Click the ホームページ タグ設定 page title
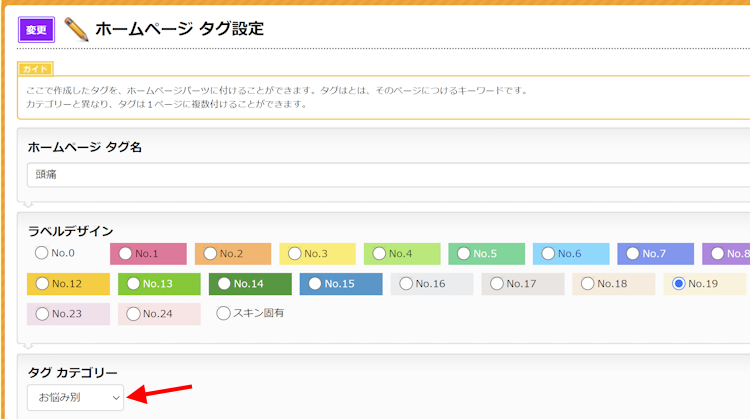750x419 pixels. tap(179, 29)
